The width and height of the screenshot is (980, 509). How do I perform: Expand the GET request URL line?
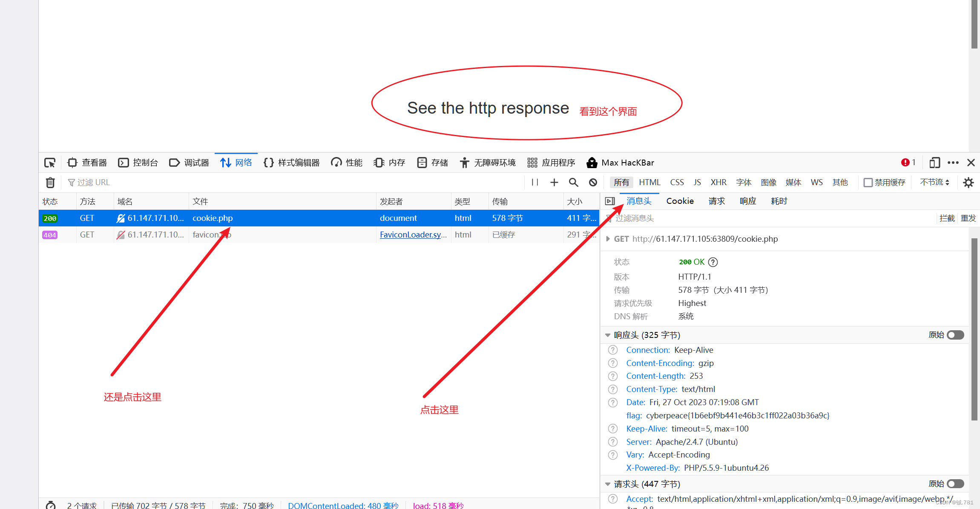[x=608, y=239]
